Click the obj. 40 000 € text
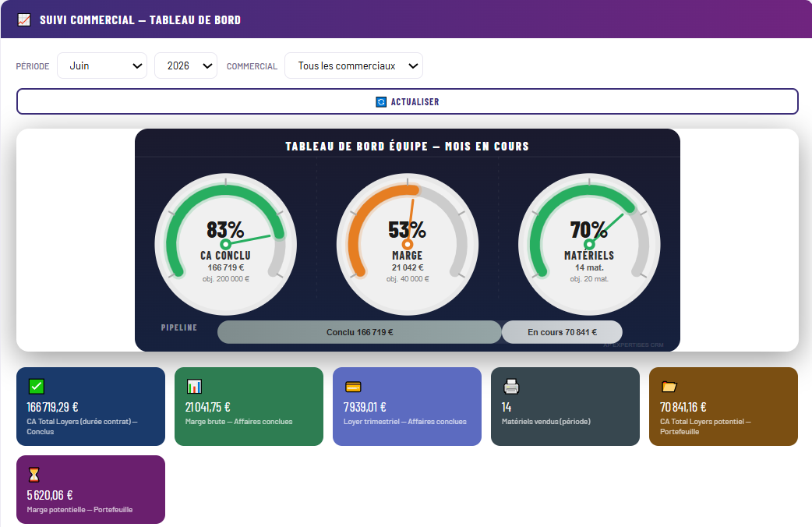812x527 pixels. [x=408, y=279]
